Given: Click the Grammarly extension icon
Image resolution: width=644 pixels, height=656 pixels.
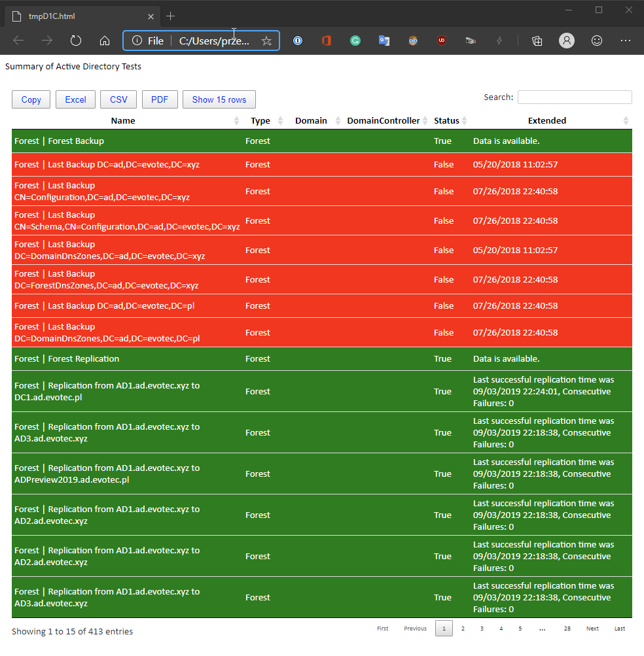Looking at the screenshot, I should pos(355,41).
